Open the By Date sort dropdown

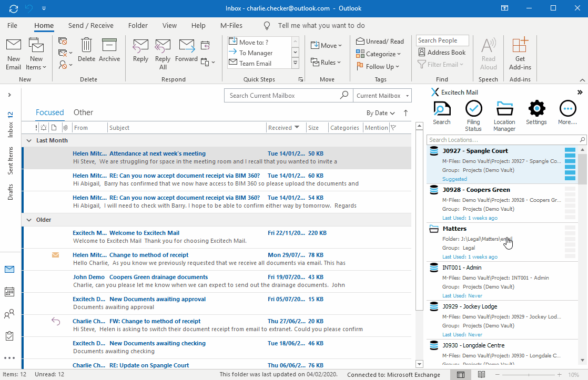tap(381, 113)
